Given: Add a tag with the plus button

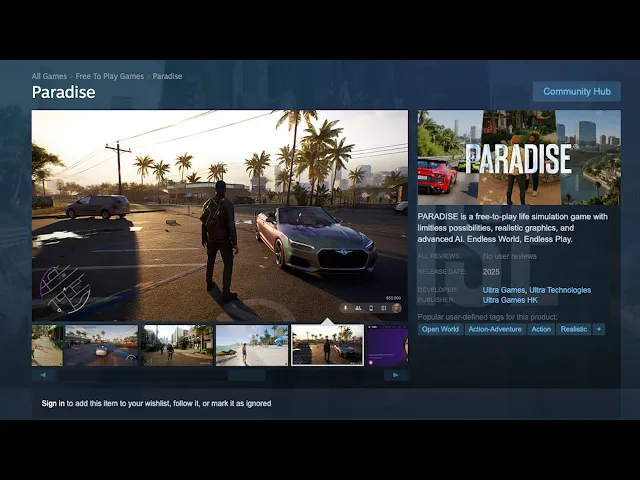Looking at the screenshot, I should [x=599, y=329].
